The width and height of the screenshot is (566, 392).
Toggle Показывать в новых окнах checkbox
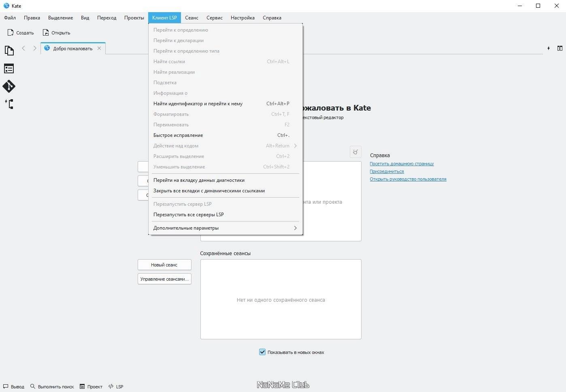tap(262, 352)
